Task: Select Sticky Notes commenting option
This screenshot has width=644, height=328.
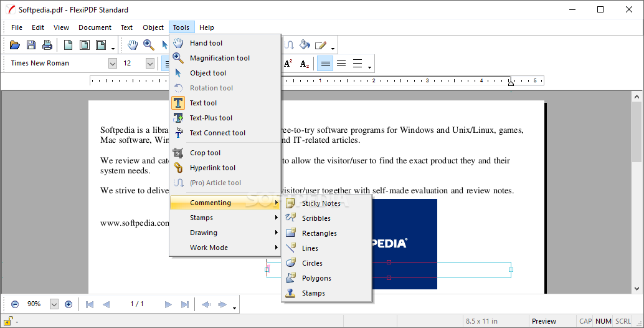Action: [326, 203]
